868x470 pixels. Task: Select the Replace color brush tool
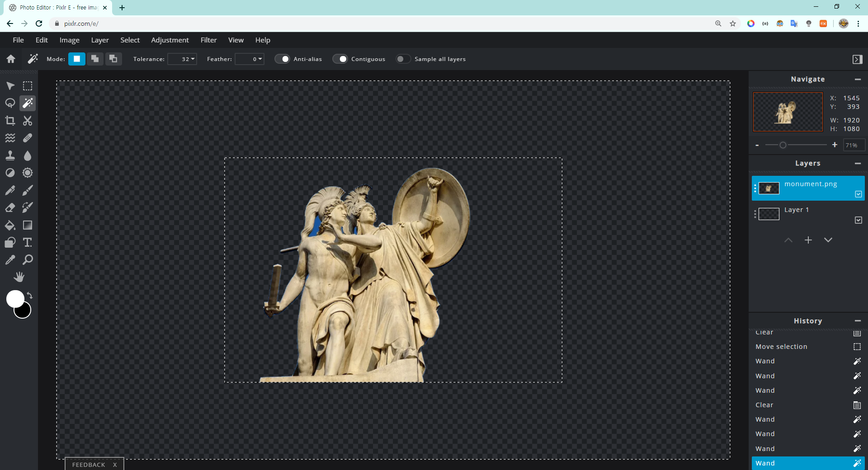(28, 207)
